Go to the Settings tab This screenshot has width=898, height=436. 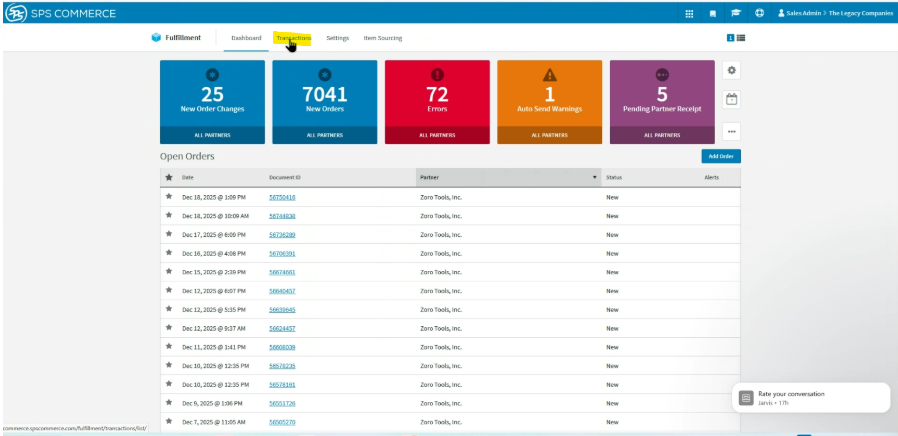(x=337, y=38)
